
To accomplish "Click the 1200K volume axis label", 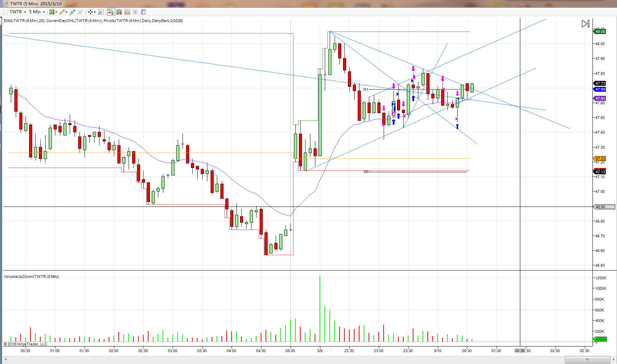I will [601, 278].
